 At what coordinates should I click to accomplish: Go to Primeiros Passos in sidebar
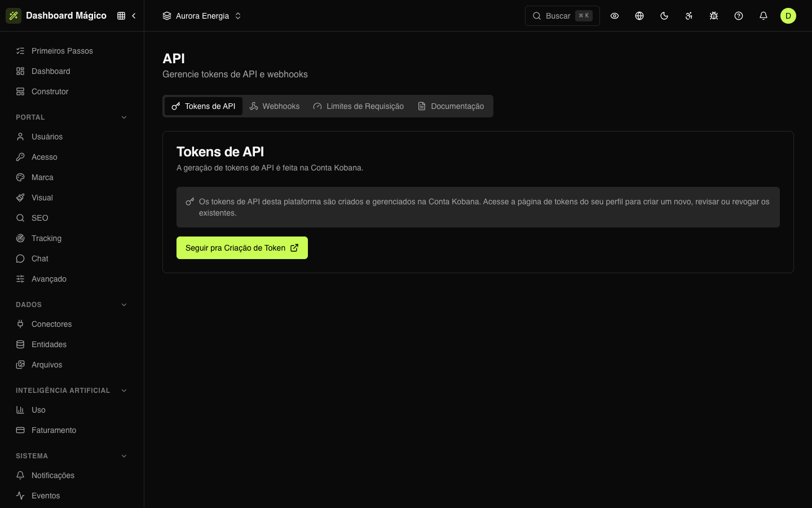[x=72, y=51]
